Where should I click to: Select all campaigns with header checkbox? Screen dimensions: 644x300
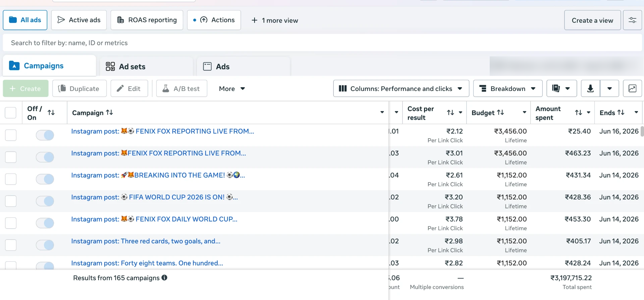pos(11,113)
